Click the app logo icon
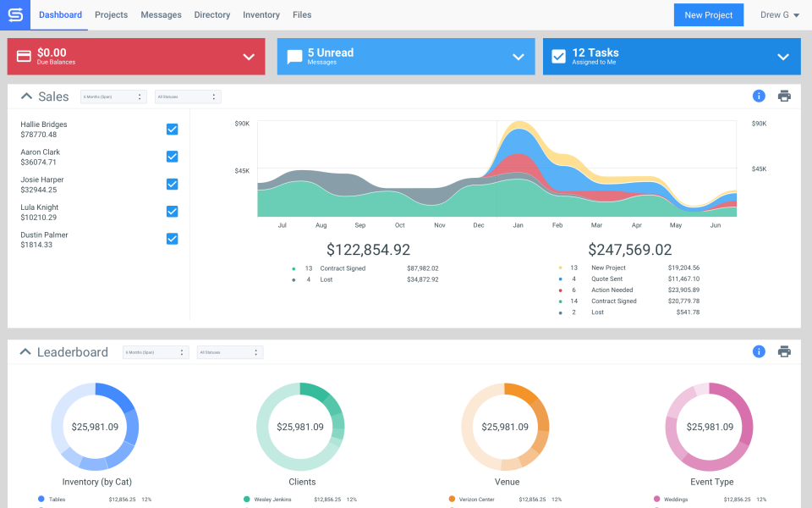This screenshot has height=508, width=812. pyautogui.click(x=14, y=14)
